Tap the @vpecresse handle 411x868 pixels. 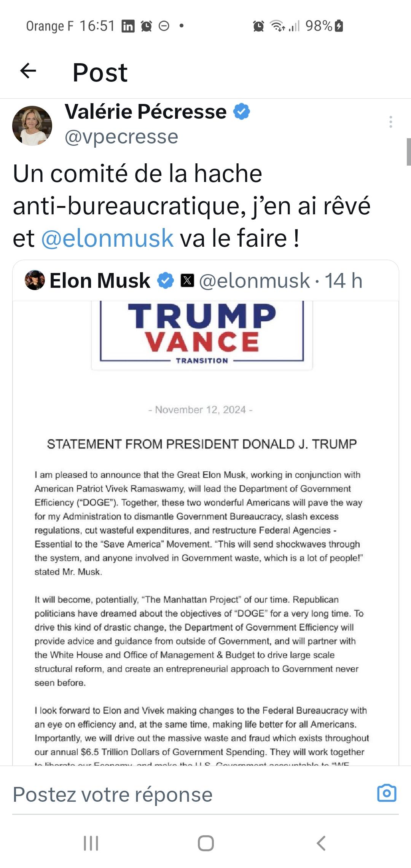(121, 137)
